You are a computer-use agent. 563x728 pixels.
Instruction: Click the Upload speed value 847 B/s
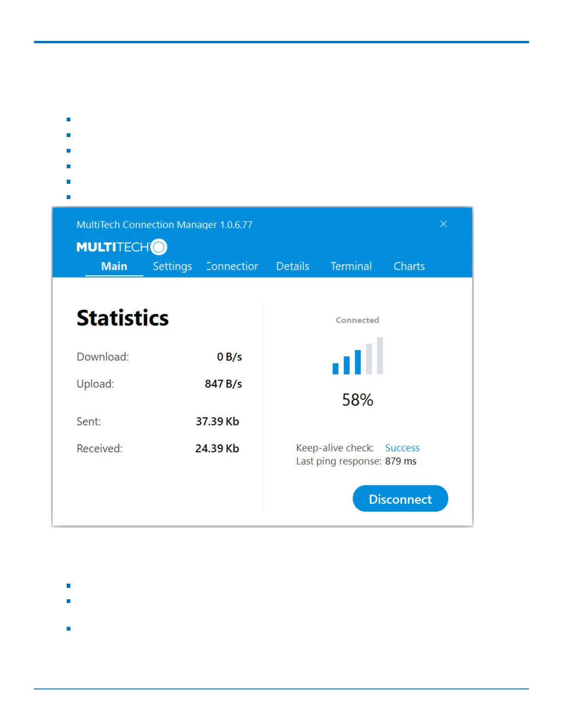[x=224, y=384]
